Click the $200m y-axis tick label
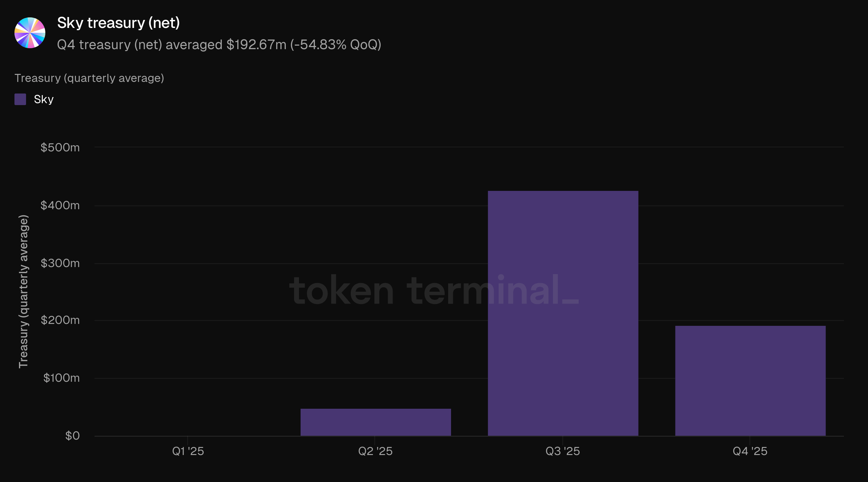 [60, 320]
